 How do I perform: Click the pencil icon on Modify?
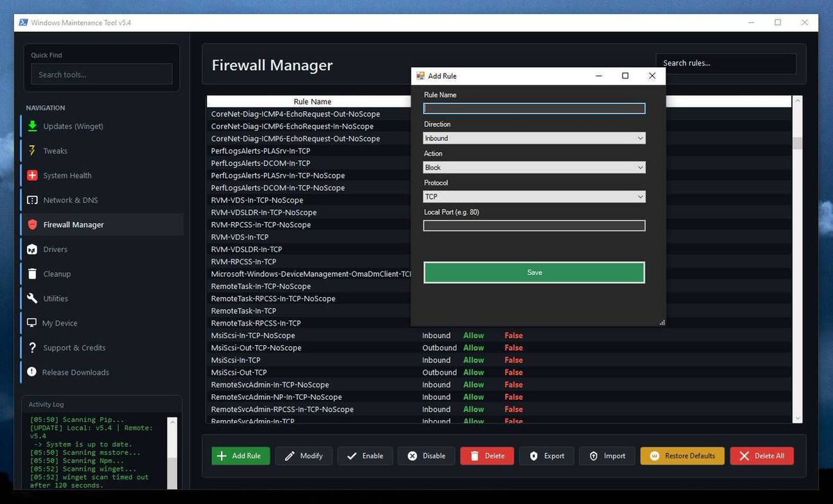point(290,455)
